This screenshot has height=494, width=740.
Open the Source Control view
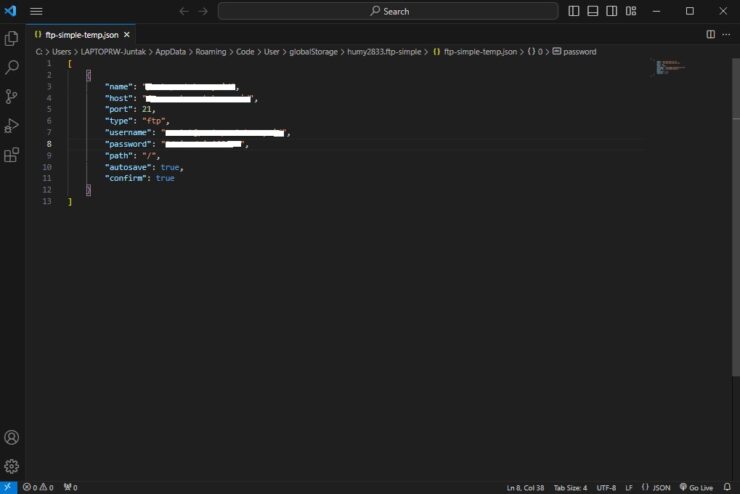click(x=11, y=96)
